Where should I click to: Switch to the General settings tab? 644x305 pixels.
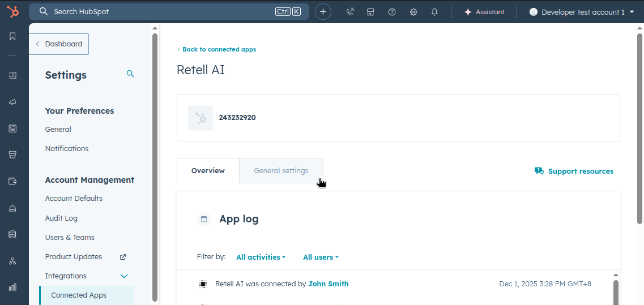tap(282, 171)
